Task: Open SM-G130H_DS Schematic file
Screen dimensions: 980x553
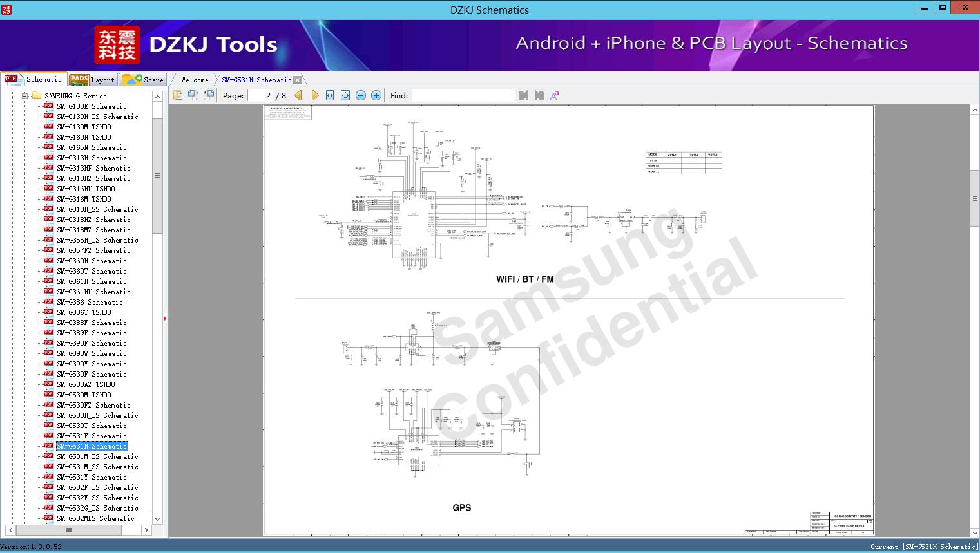Action: pyautogui.click(x=97, y=117)
